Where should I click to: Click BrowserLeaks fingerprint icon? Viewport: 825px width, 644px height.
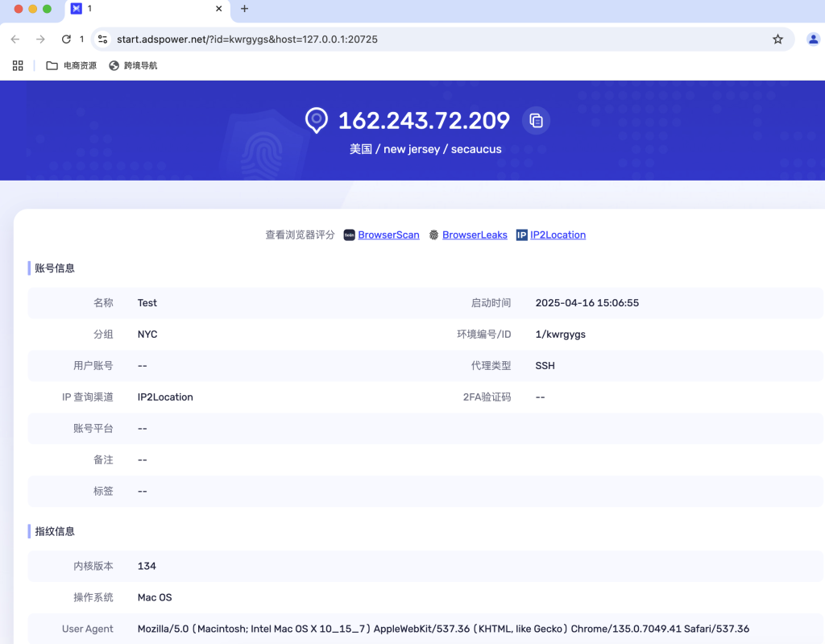pos(433,235)
